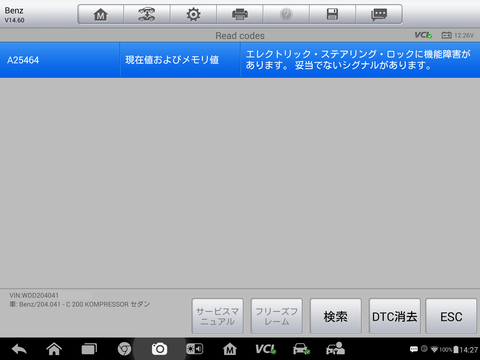The image size is (480, 360).
Task: Tap the vehicle swap icon in toolbar
Action: 147,14
